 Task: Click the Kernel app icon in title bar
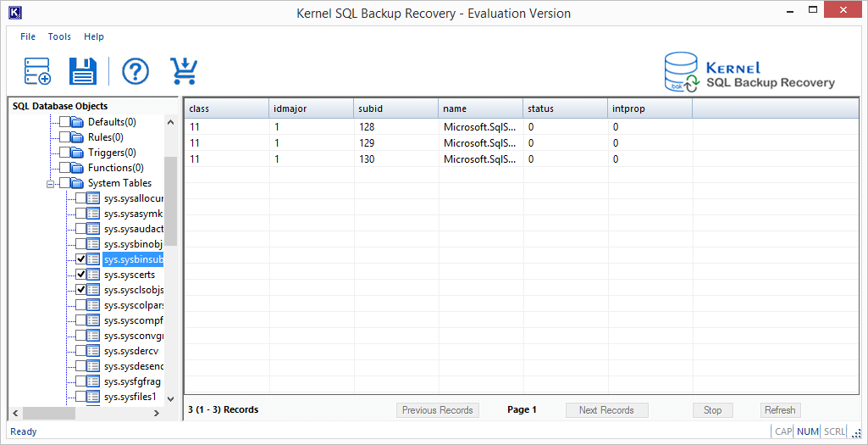pos(15,12)
